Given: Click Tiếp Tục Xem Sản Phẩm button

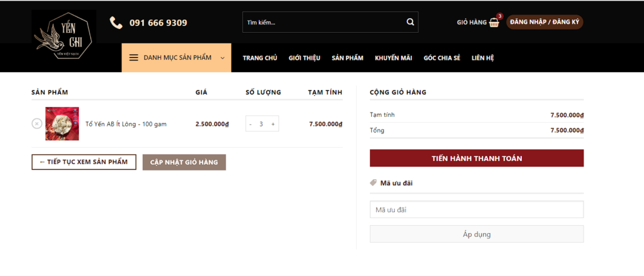Looking at the screenshot, I should (x=84, y=162).
